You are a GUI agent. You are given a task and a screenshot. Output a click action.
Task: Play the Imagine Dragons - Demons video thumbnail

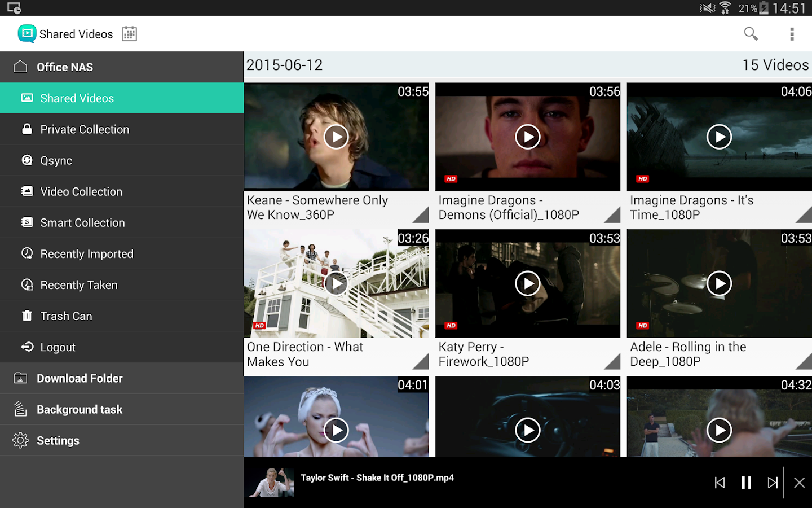(527, 137)
